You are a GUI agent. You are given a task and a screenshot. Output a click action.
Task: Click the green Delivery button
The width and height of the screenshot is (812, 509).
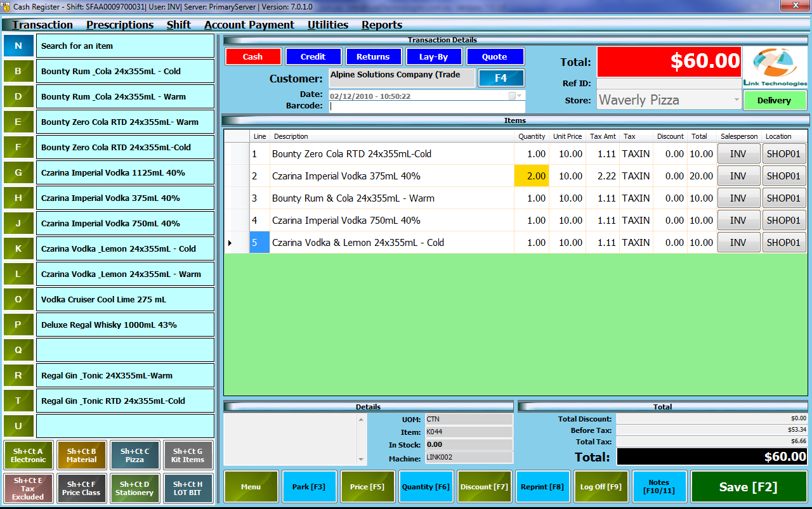pos(775,100)
